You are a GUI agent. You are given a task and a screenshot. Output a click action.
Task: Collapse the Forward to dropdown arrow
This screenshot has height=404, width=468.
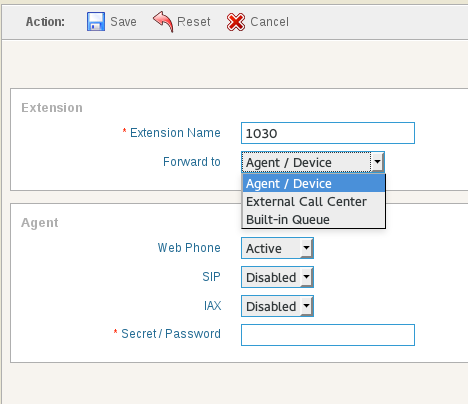point(377,162)
